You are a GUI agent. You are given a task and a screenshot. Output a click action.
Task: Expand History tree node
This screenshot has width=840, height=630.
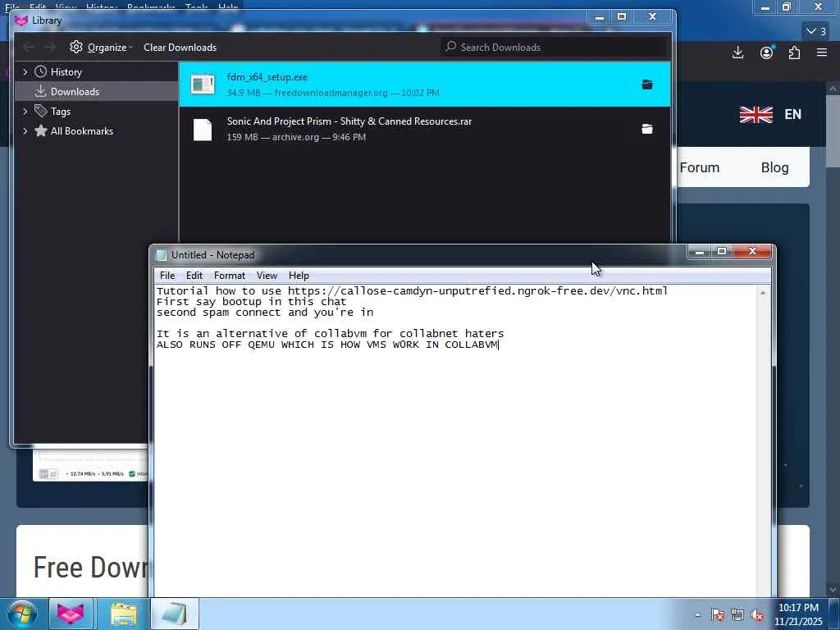coord(25,72)
